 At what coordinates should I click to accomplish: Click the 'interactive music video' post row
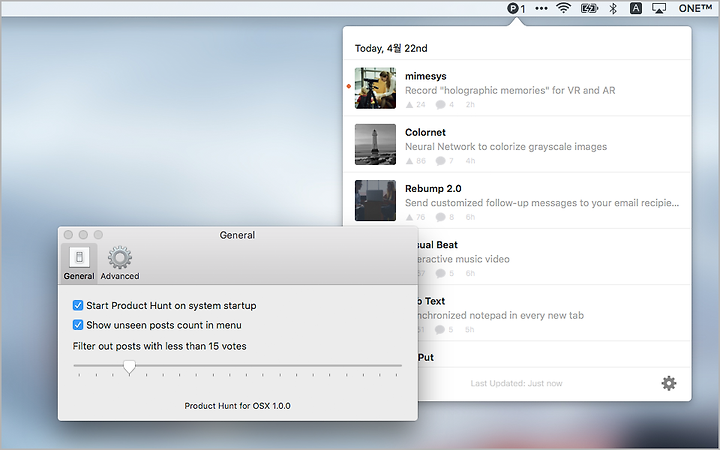[554, 257]
